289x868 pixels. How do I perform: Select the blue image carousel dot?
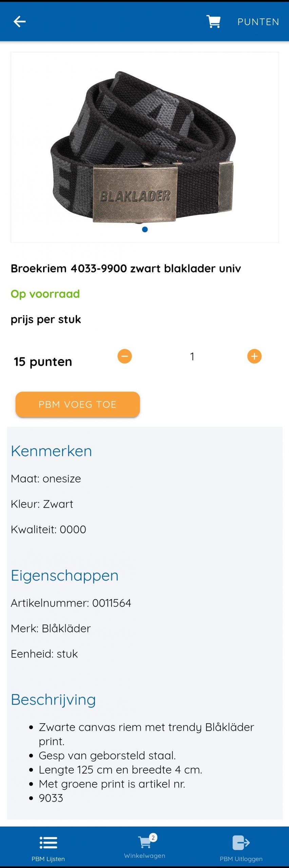tap(145, 230)
